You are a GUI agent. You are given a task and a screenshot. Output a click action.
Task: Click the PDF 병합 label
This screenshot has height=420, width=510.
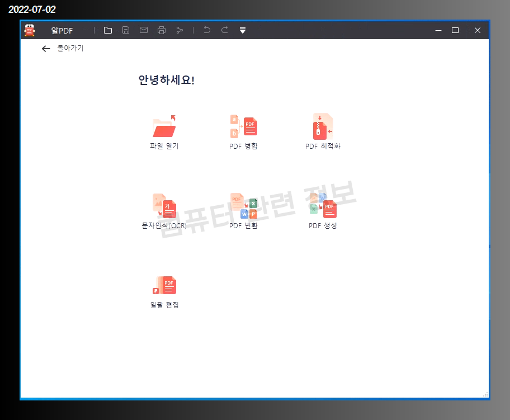click(243, 146)
